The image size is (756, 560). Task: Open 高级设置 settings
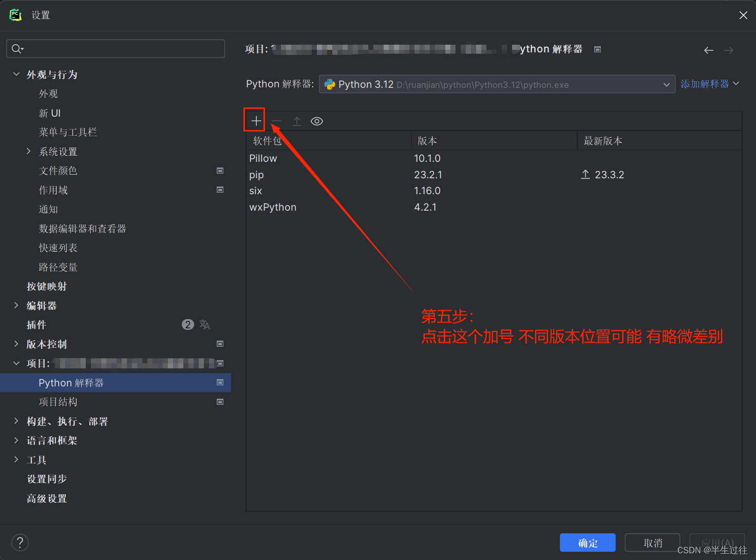tap(47, 498)
